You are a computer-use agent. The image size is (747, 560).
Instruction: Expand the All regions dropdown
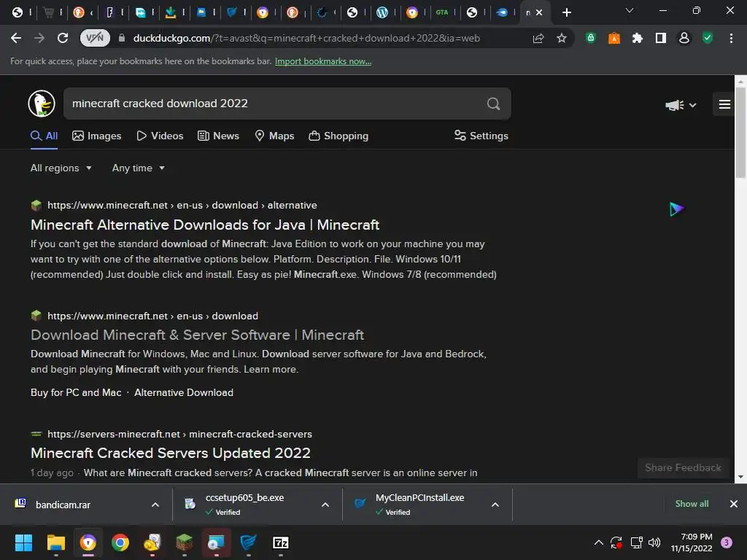pos(61,168)
